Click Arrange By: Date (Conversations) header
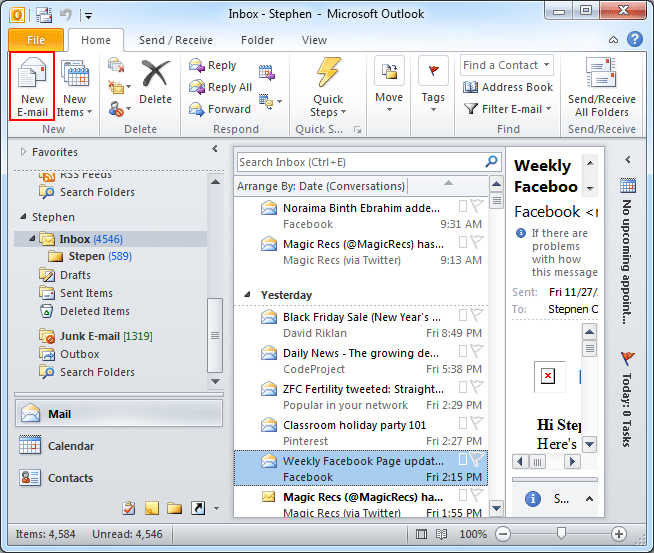The height and width of the screenshot is (553, 654). pyautogui.click(x=321, y=186)
